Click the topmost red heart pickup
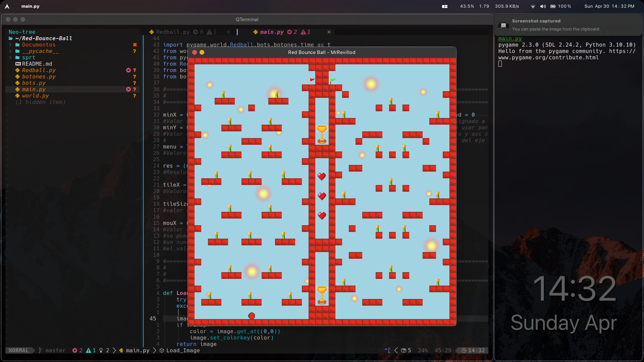 (322, 176)
